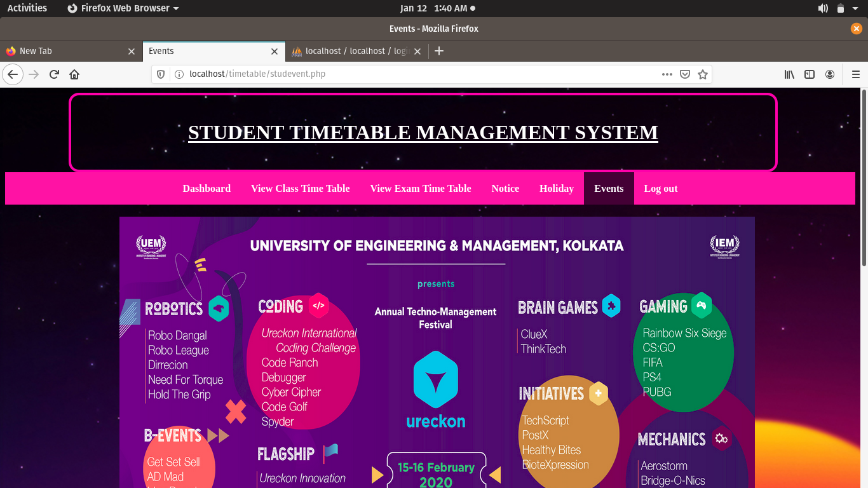Image resolution: width=868 pixels, height=488 pixels.
Task: Bookmark this page with star icon
Action: (x=703, y=74)
